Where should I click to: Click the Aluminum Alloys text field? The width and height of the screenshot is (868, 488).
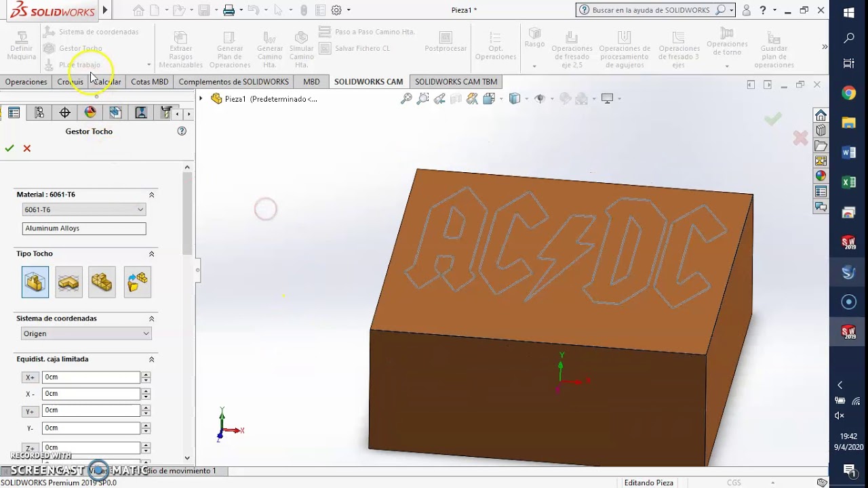pos(84,228)
